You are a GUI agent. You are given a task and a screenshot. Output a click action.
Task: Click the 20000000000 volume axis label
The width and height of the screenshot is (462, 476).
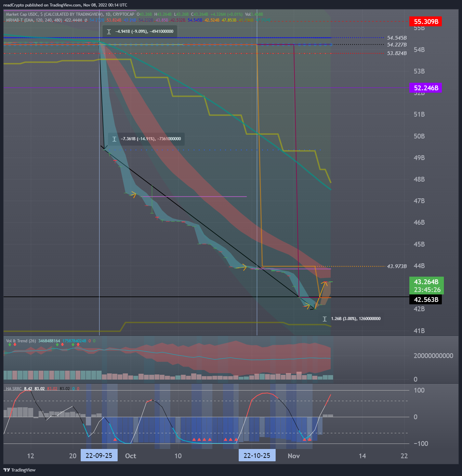click(x=433, y=356)
